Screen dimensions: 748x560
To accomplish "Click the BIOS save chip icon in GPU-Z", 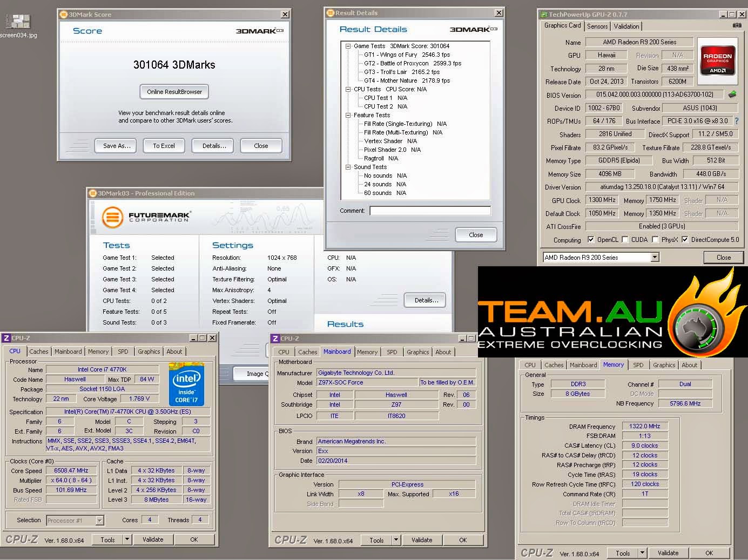I will point(732,95).
